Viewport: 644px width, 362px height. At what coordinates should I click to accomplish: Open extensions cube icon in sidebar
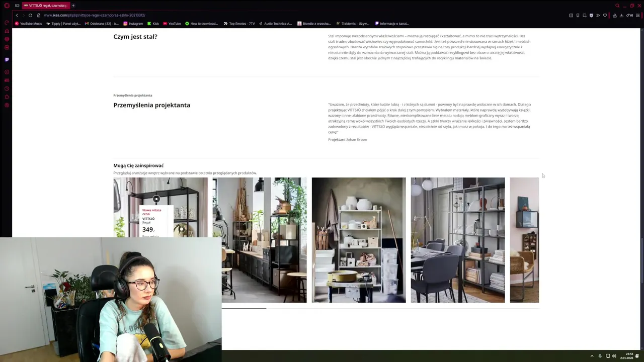pyautogui.click(x=7, y=97)
